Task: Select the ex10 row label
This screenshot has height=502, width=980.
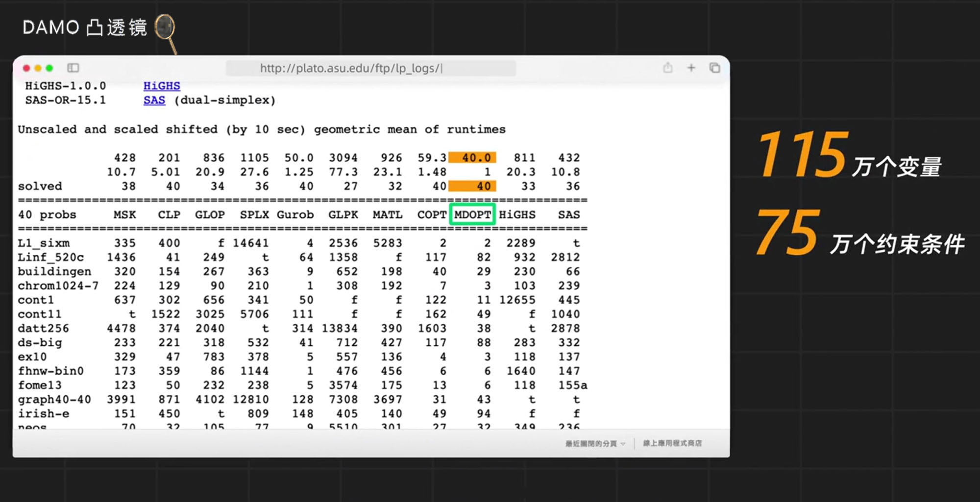Action: pyautogui.click(x=32, y=357)
